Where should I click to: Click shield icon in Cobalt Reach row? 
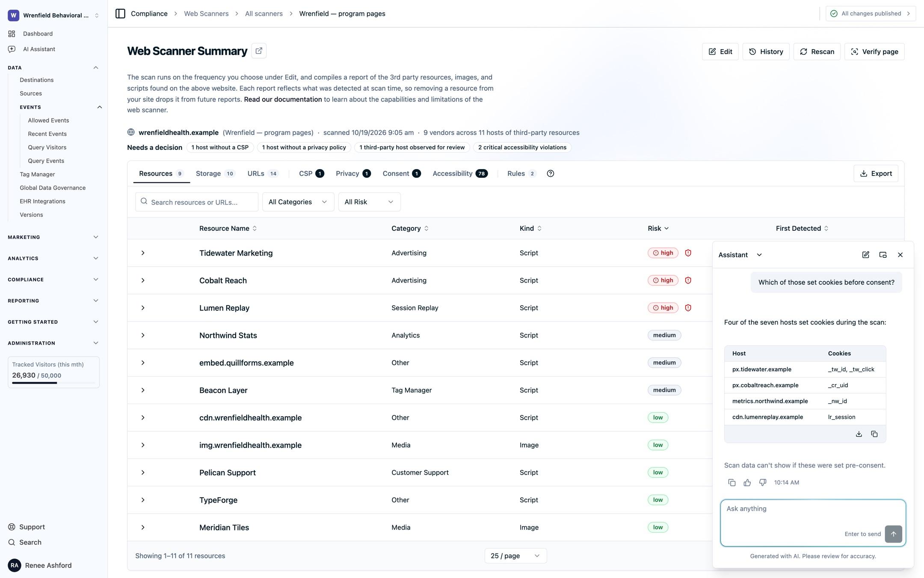point(688,280)
